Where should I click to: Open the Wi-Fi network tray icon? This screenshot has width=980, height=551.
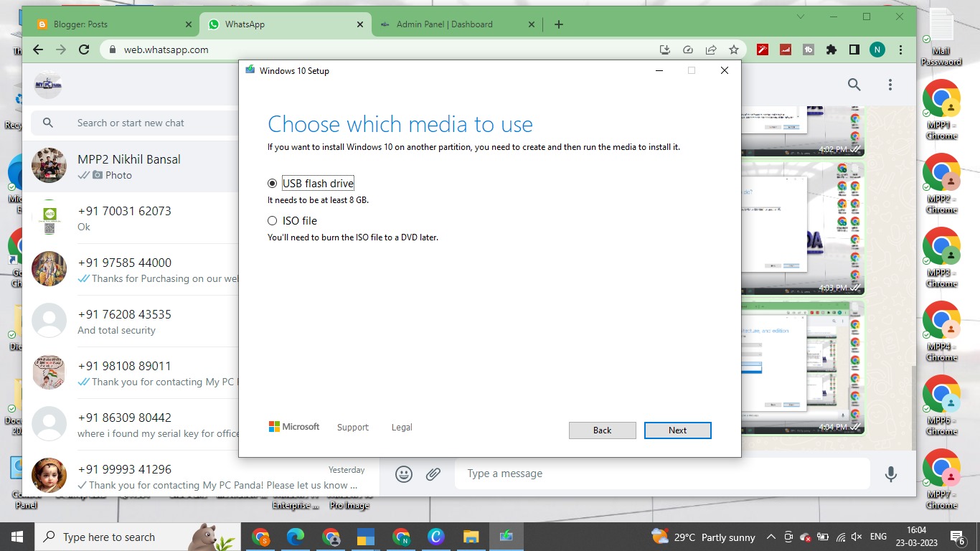840,537
